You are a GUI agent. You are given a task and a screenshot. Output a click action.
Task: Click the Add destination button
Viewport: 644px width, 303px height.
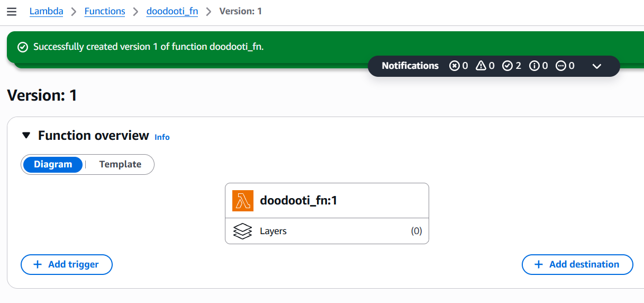[x=577, y=264]
